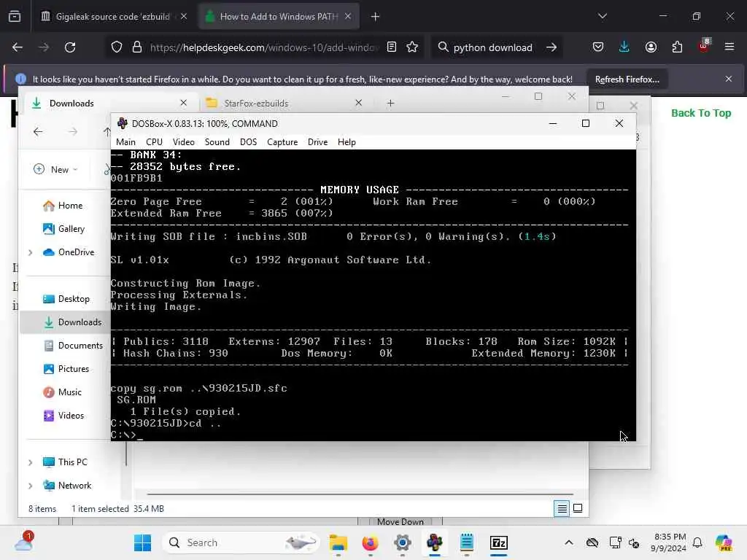Screen dimensions: 747x560
Task: Open Settings gear from taskbar
Action: 403,542
